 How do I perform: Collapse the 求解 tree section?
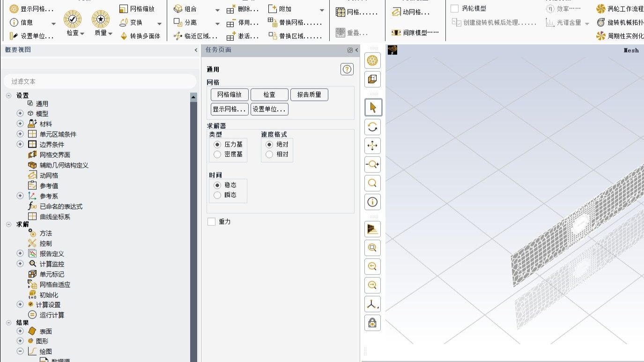click(9, 224)
